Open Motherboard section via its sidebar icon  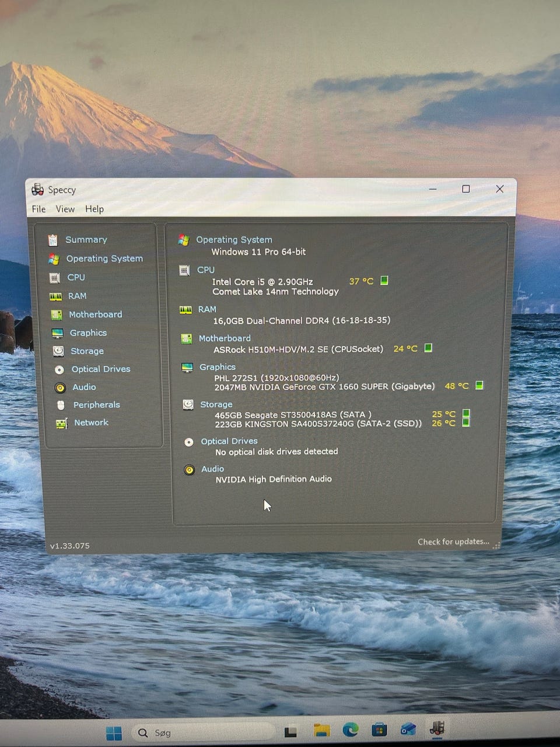[57, 315]
